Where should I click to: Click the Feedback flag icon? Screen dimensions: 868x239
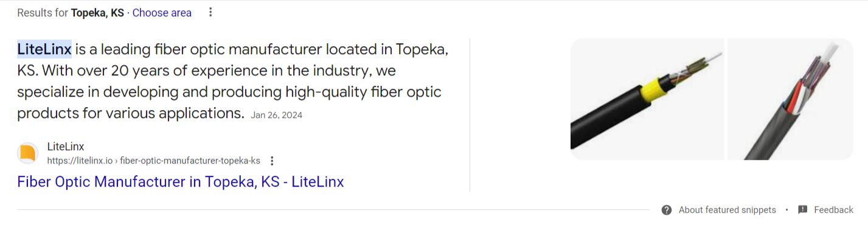click(x=803, y=210)
